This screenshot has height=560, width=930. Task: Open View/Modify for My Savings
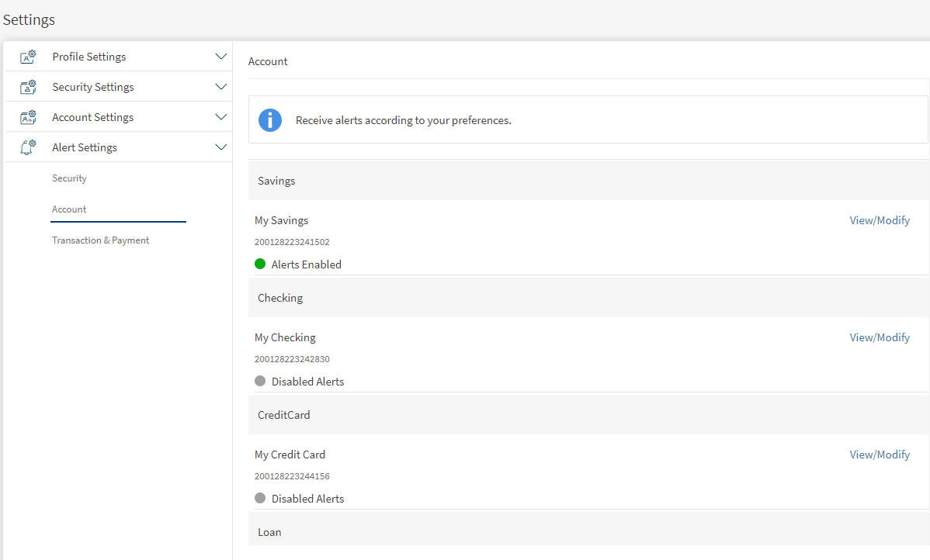point(880,220)
